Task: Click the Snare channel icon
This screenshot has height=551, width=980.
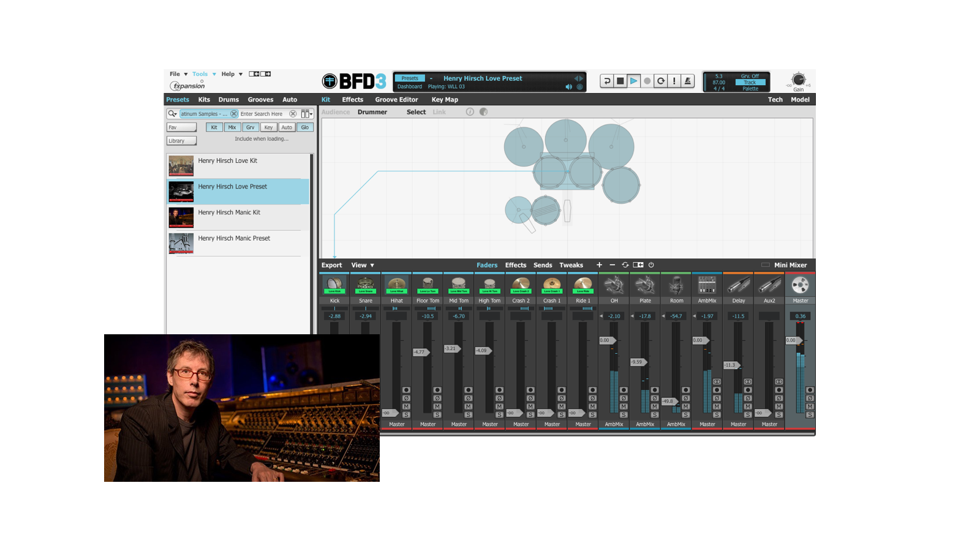Action: point(366,285)
